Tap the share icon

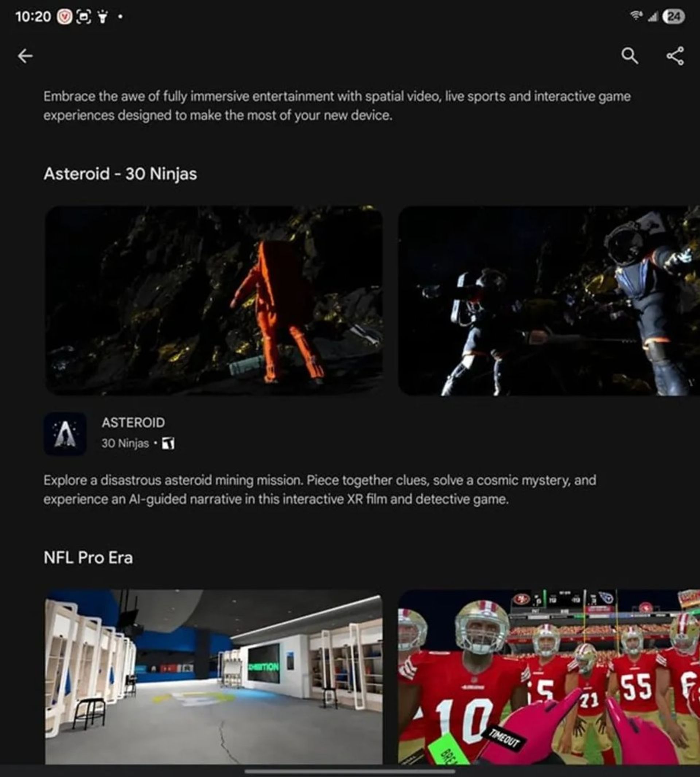coord(675,56)
